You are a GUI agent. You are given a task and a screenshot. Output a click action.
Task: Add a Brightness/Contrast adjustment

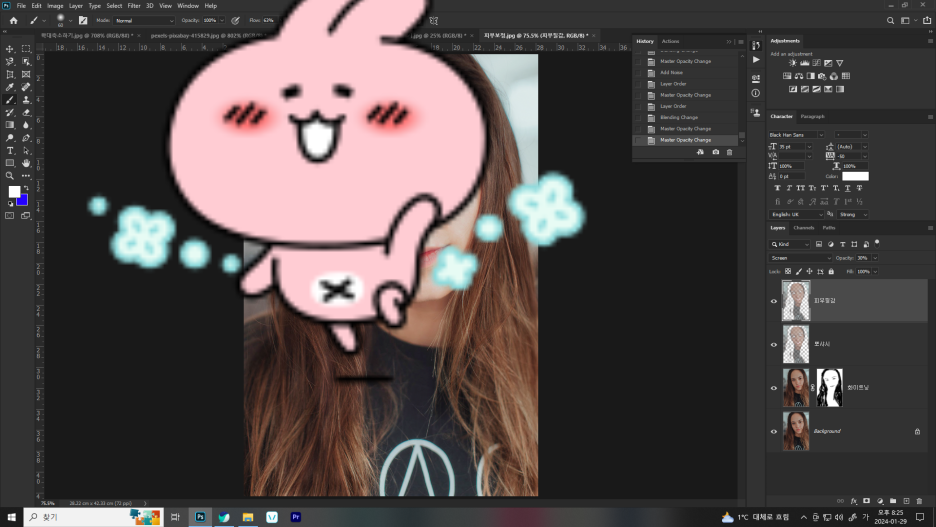point(793,63)
